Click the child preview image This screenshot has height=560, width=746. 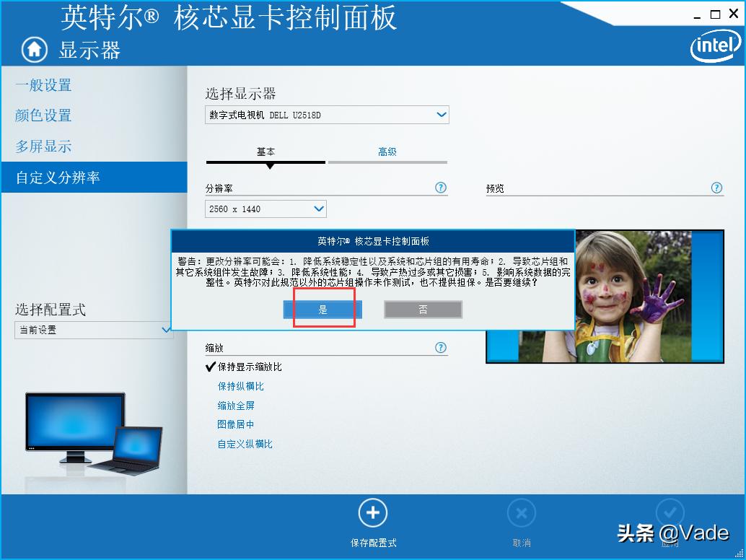[x=635, y=296]
